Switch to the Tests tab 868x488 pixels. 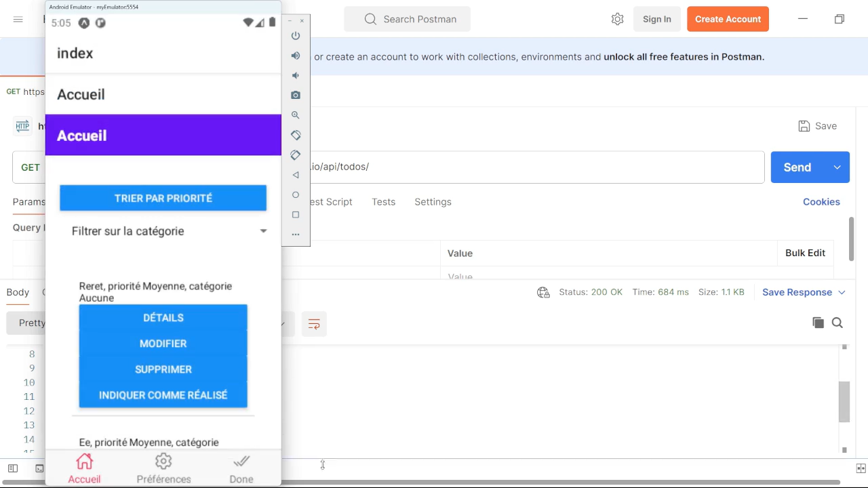(383, 201)
